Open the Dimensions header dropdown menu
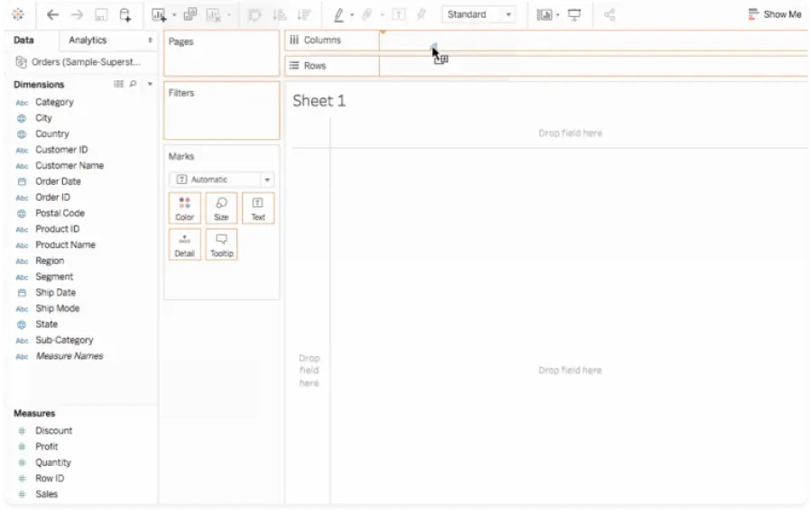This screenshot has width=812, height=512. point(150,84)
